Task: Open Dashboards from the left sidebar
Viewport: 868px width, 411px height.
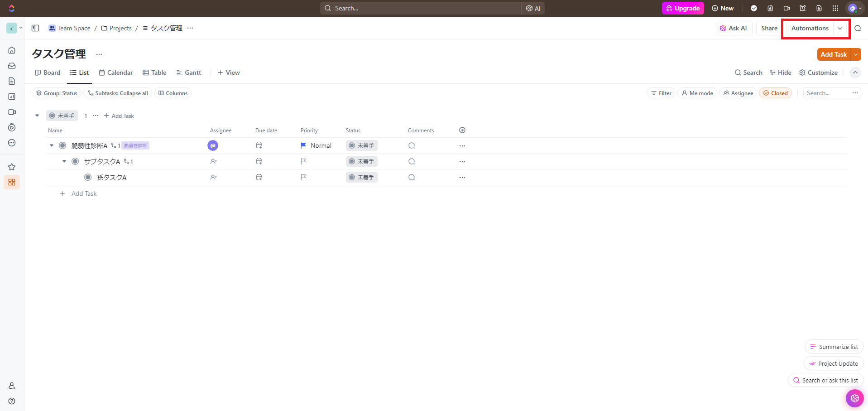Action: click(12, 97)
